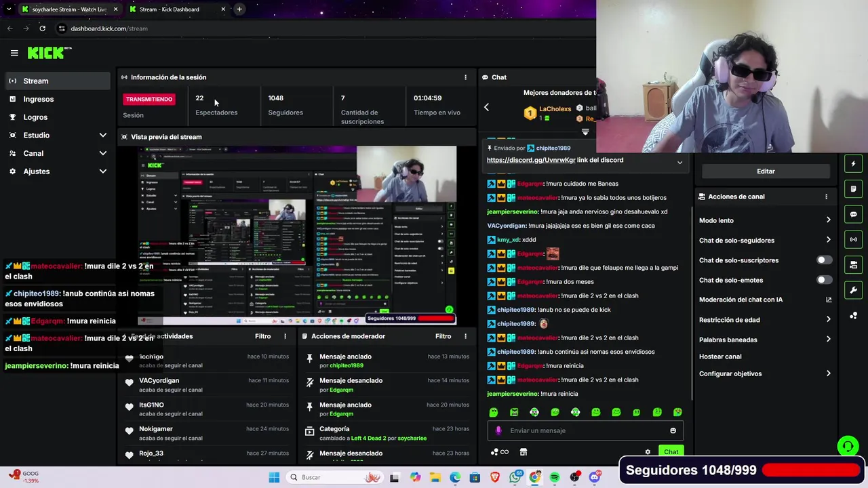Open the notes widget icon in right rail

(x=853, y=189)
